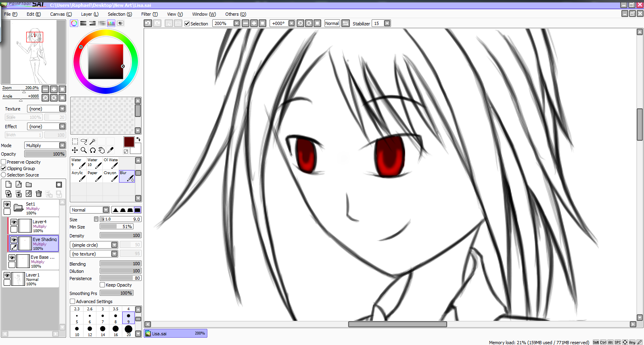Open the Stabilizer value dropdown
Screen dimensions: 644x345
click(387, 23)
